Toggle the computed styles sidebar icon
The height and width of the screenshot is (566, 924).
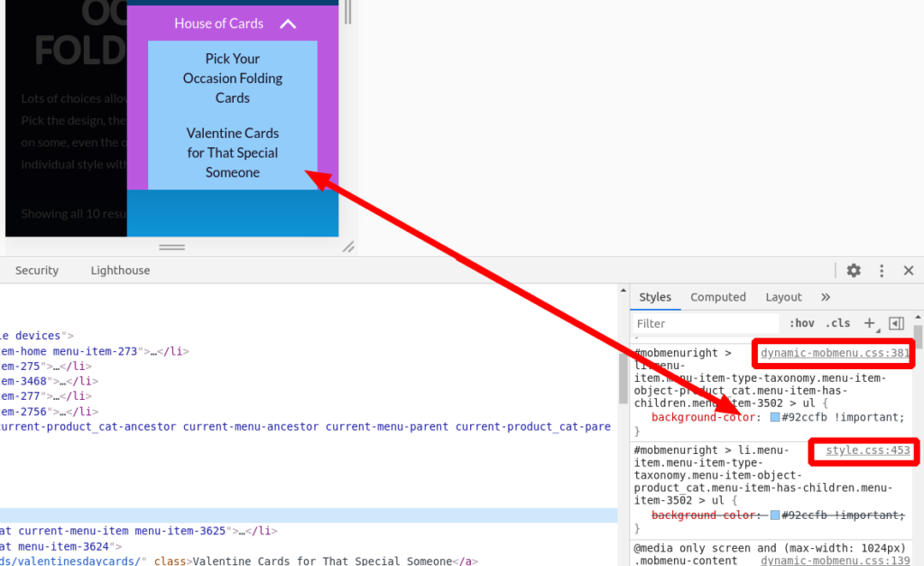[x=896, y=323]
